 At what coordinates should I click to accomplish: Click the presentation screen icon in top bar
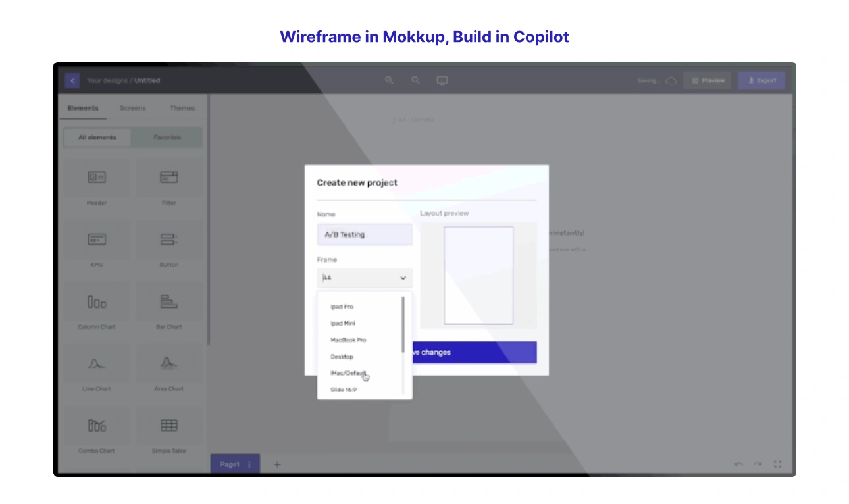442,80
